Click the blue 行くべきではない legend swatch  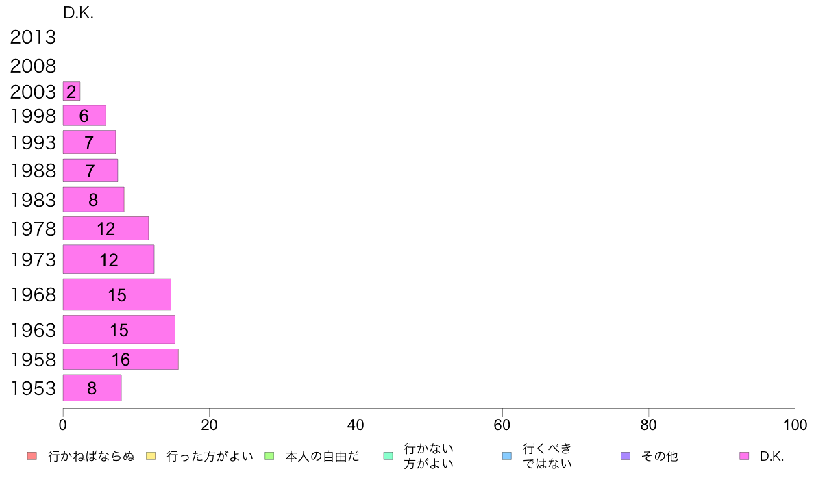click(507, 456)
